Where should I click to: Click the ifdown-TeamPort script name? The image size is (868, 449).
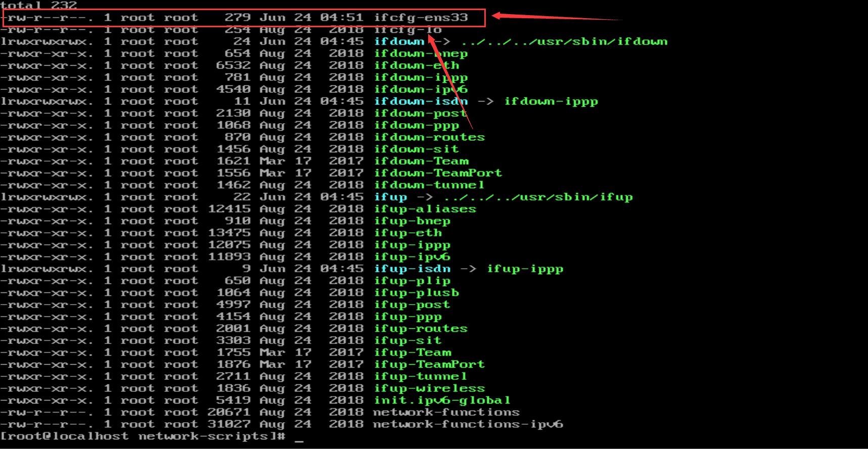(x=438, y=173)
